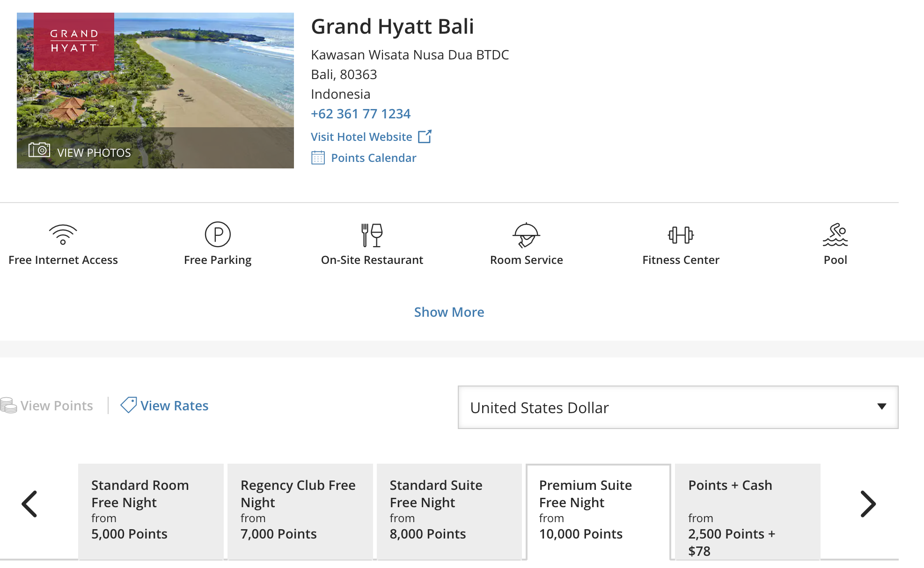
Task: Select the Free Parking icon
Action: click(x=217, y=234)
